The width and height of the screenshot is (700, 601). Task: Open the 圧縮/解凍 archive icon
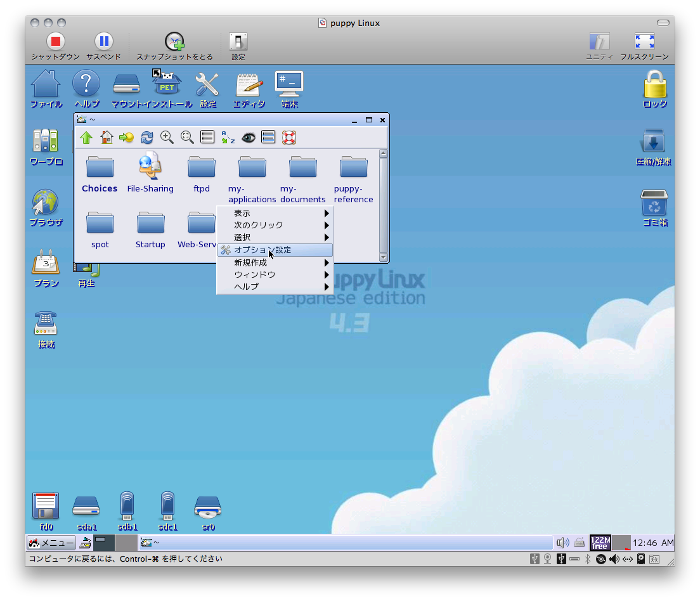(653, 141)
